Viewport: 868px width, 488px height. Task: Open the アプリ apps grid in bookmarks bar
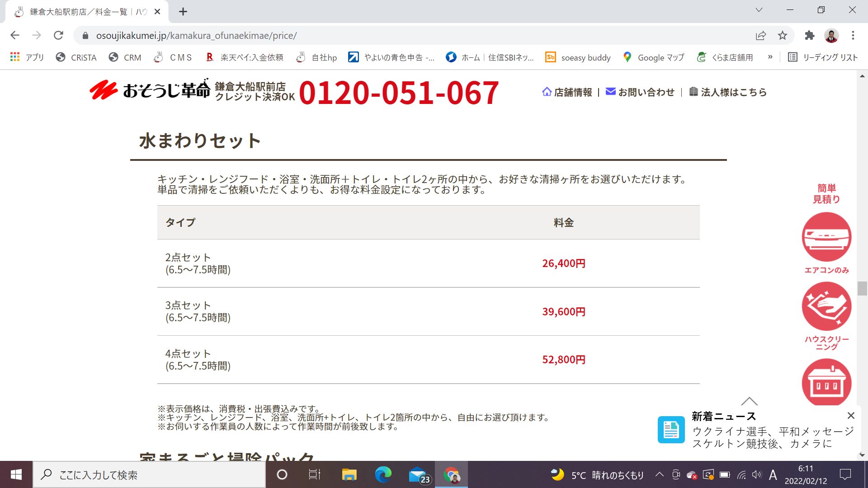pyautogui.click(x=27, y=57)
